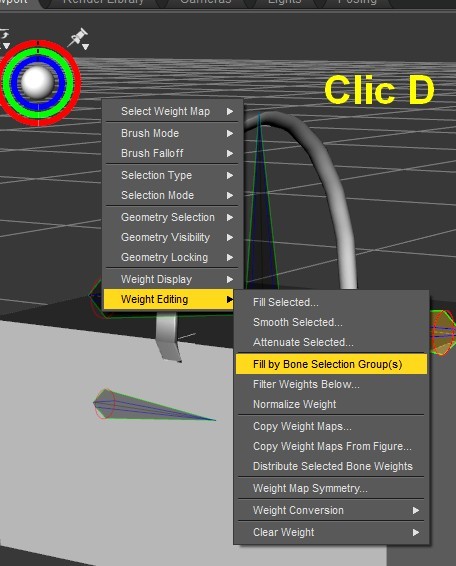Screen dimensions: 456x566
Task: Switch to the Render Library tab
Action: click(103, 2)
